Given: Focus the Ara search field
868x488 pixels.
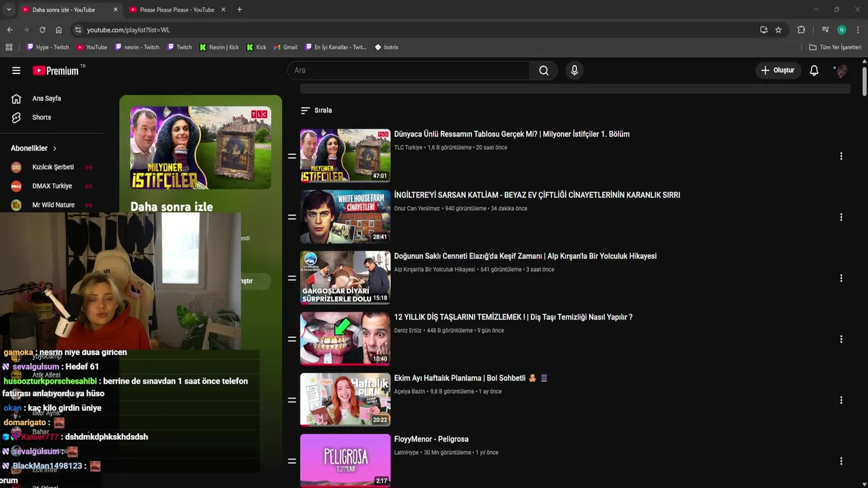Looking at the screenshot, I should click(408, 70).
